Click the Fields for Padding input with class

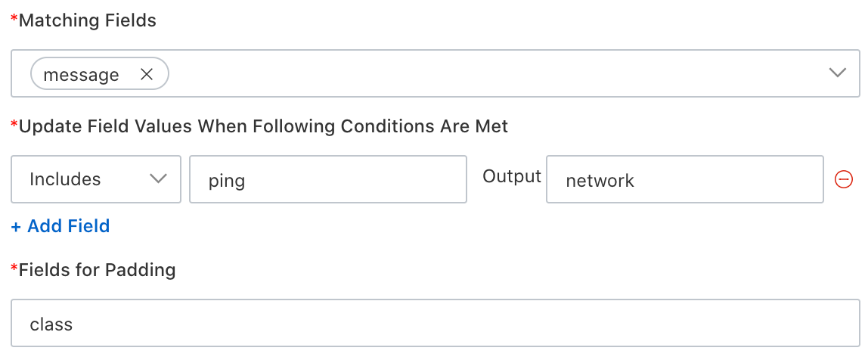pyautogui.click(x=435, y=324)
